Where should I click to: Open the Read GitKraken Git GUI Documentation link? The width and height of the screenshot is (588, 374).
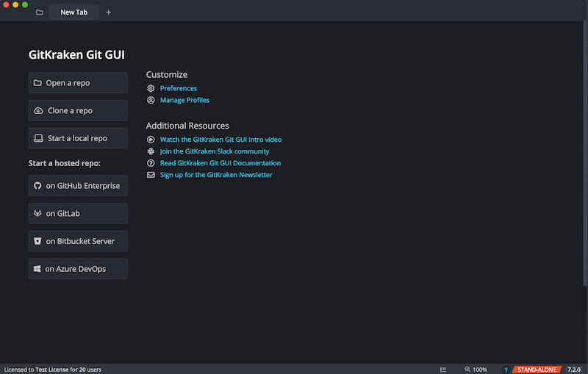[220, 163]
